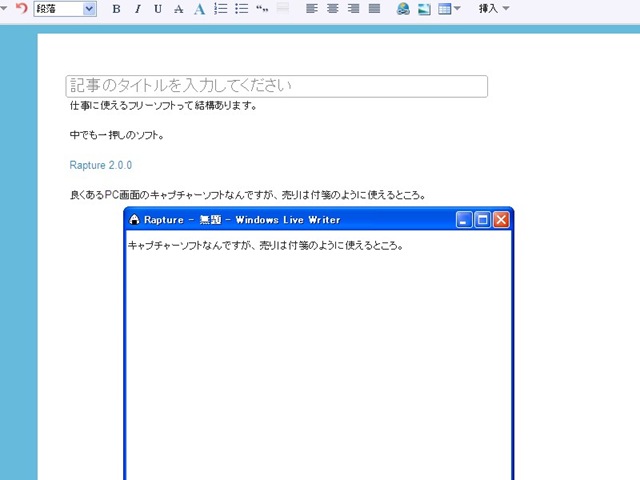This screenshot has height=480, width=640.
Task: Click text 中でも一押しのソフト。
Action: coord(117,135)
